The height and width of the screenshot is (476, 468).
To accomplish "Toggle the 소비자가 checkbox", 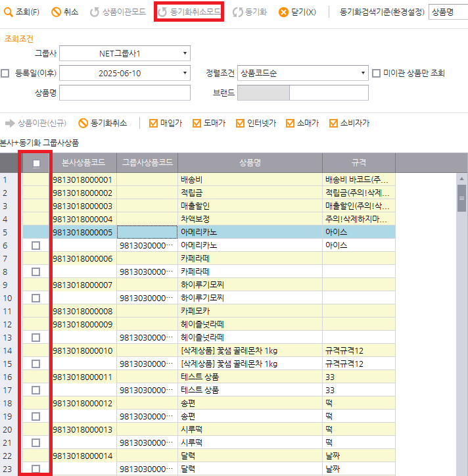I will [334, 123].
